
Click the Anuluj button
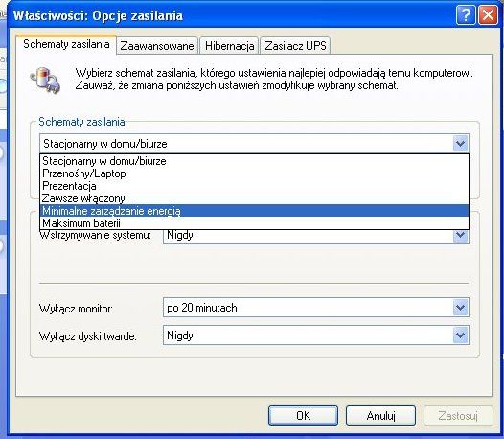(x=380, y=416)
